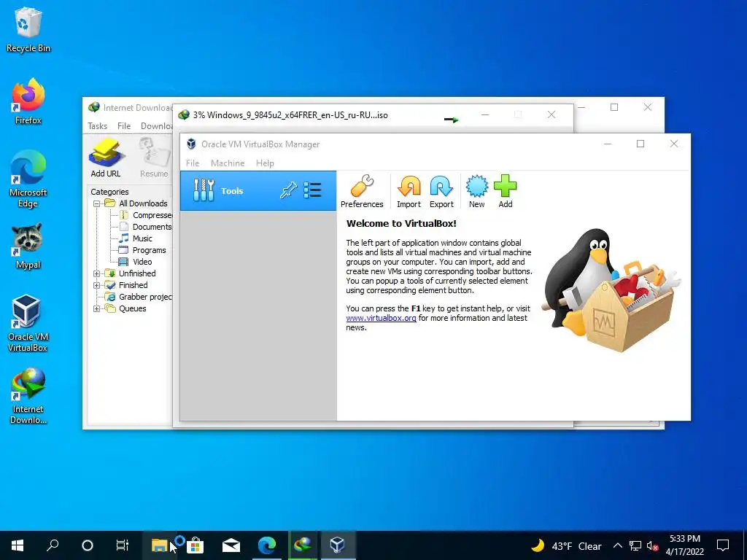This screenshot has width=747, height=560.
Task: Open File Explorer from the taskbar
Action: click(159, 545)
